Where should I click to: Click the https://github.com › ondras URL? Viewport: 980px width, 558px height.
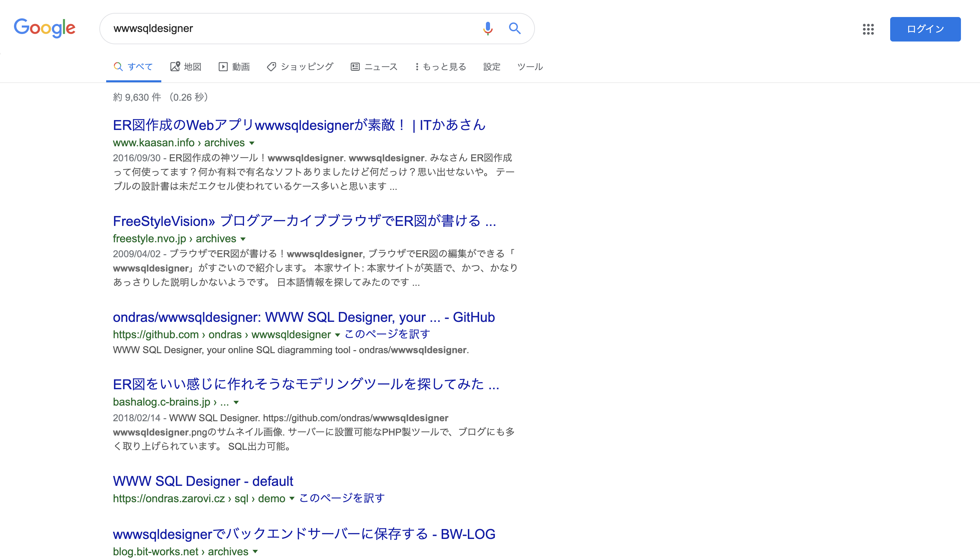pyautogui.click(x=222, y=334)
